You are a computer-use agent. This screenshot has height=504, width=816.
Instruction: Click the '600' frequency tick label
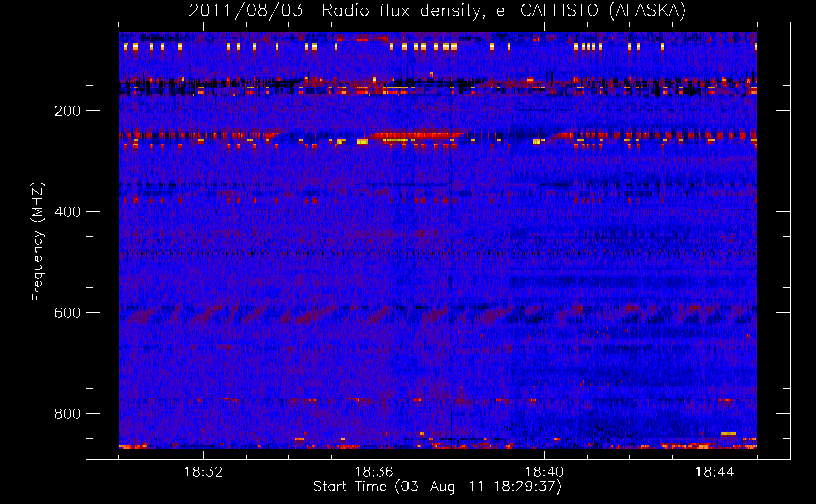[x=68, y=312]
